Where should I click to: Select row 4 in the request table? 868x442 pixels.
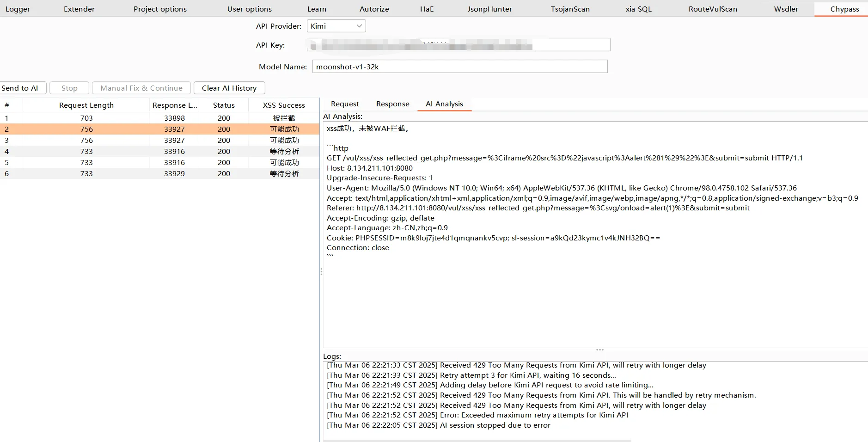[x=159, y=151]
